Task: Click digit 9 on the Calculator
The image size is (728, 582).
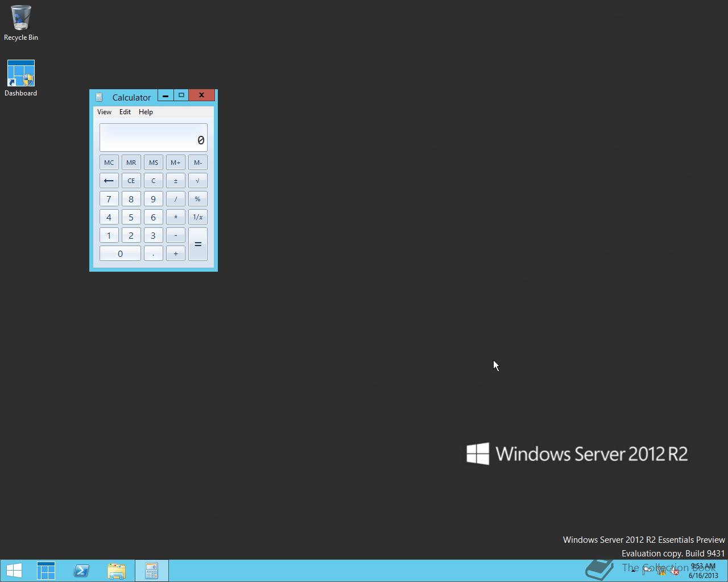Action: click(x=154, y=199)
